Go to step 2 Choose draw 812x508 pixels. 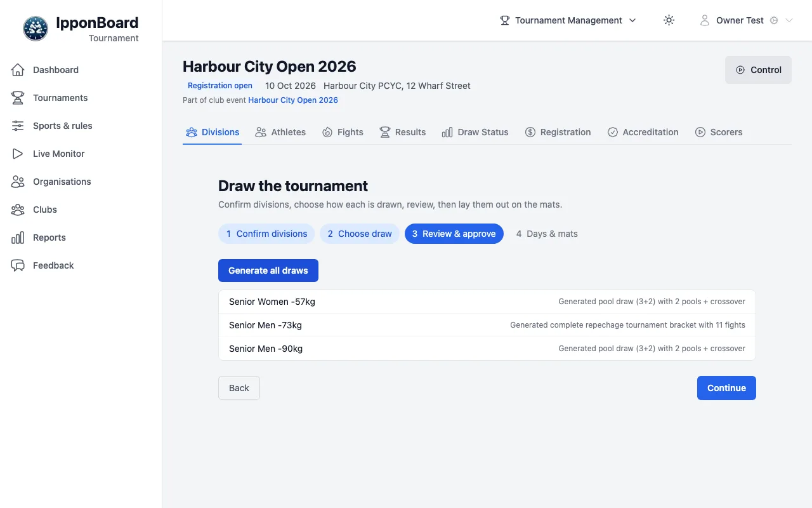click(360, 234)
